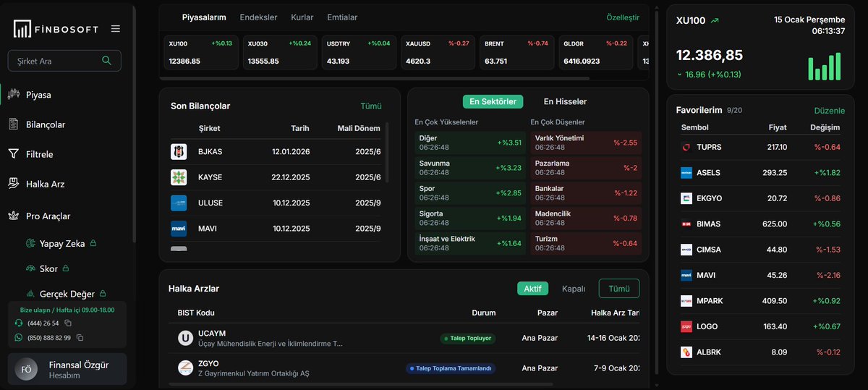The height and width of the screenshot is (390, 868).
Task: Copy the (850) 888 82 99 number
Action: [80, 338]
